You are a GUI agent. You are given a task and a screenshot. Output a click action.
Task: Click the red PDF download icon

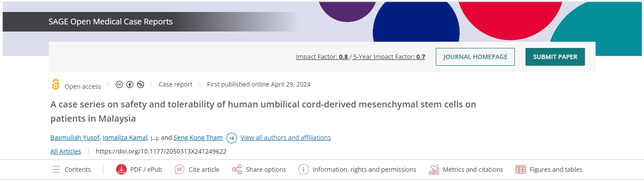(x=121, y=170)
